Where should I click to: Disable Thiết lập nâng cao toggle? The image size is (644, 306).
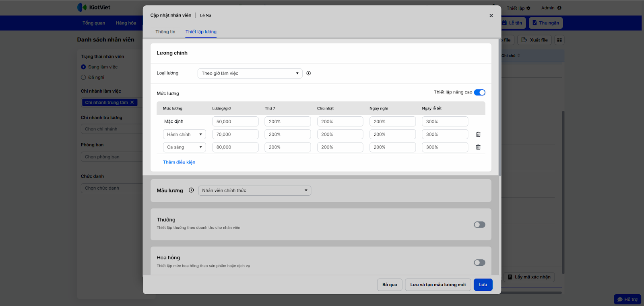[x=479, y=93]
